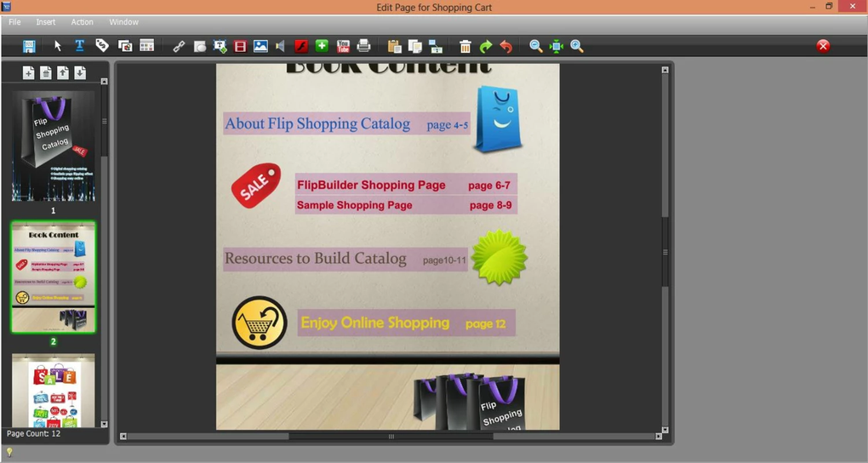Click the table grid icon
Screen dimensions: 868x463
146,45
